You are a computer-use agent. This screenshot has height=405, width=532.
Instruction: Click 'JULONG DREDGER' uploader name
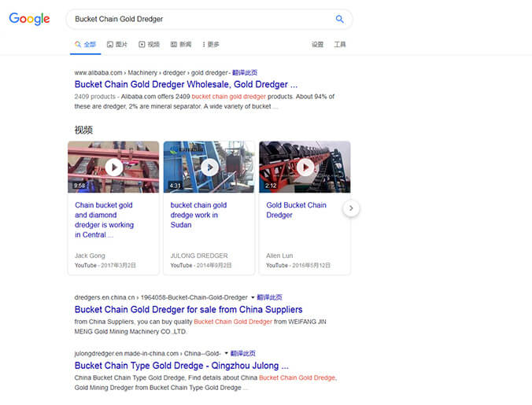click(x=199, y=256)
